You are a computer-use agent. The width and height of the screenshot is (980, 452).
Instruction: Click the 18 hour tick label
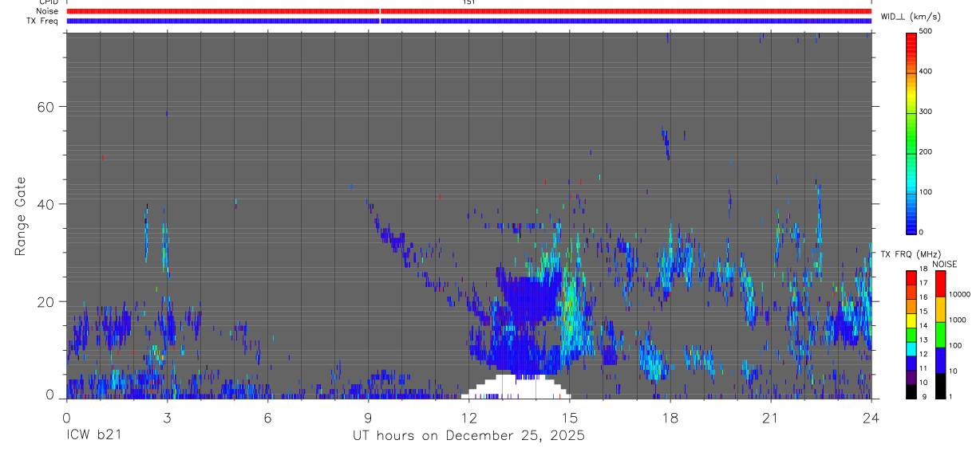(670, 417)
